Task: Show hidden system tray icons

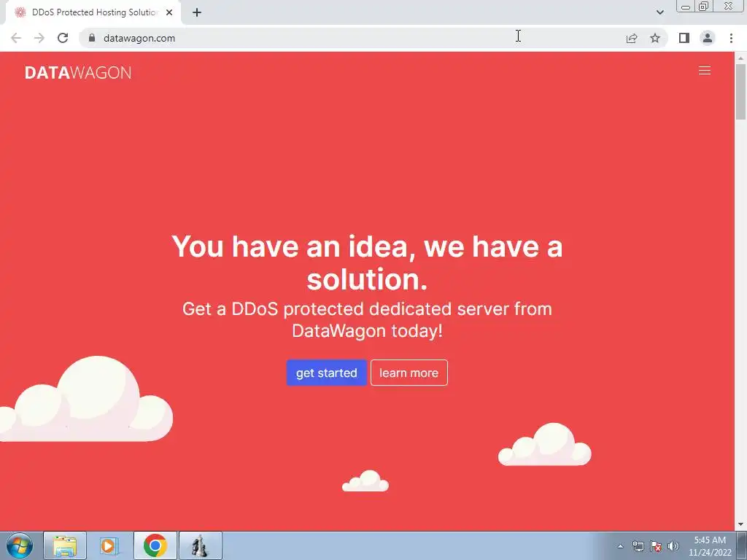Action: 620,546
